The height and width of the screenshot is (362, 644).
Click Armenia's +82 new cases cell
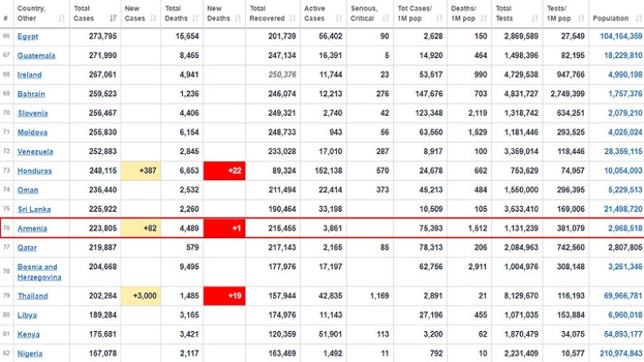click(x=141, y=228)
